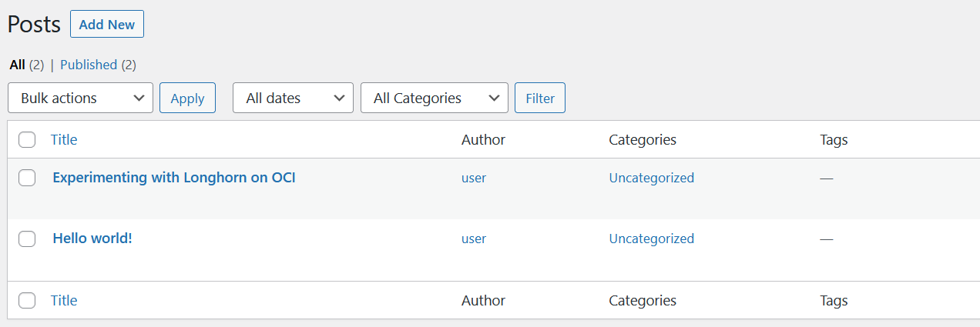Sort posts by the header Title column
The height and width of the screenshot is (327, 980).
[x=64, y=140]
